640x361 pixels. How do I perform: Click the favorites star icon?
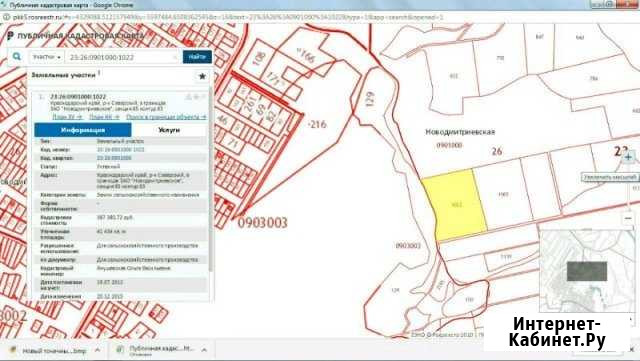[202, 76]
